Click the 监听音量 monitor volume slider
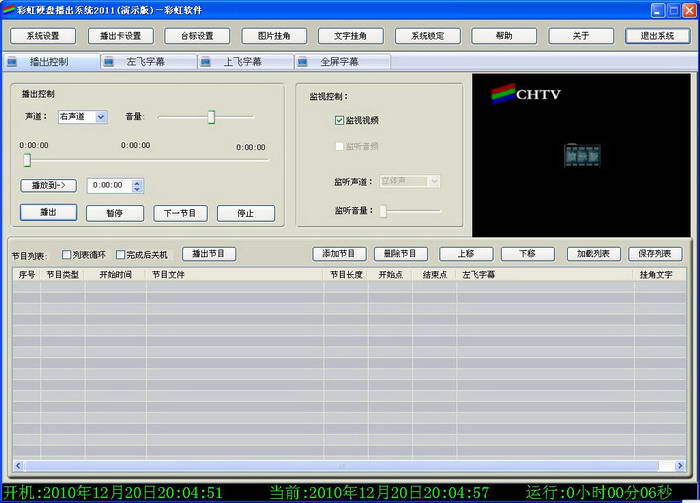This screenshot has width=700, height=503. 411,211
